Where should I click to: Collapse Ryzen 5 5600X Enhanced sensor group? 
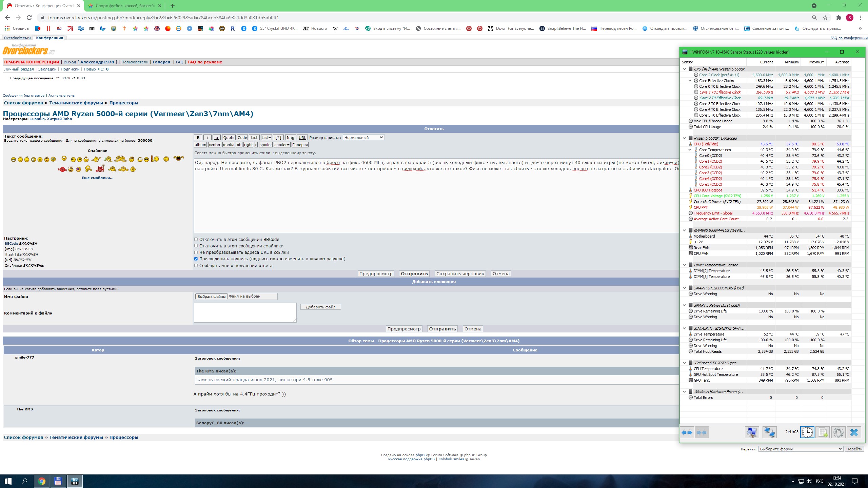point(684,138)
